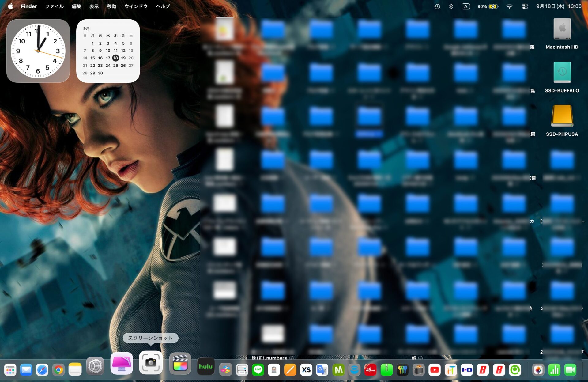Open the Bluetooth menu bar icon

[451, 6]
